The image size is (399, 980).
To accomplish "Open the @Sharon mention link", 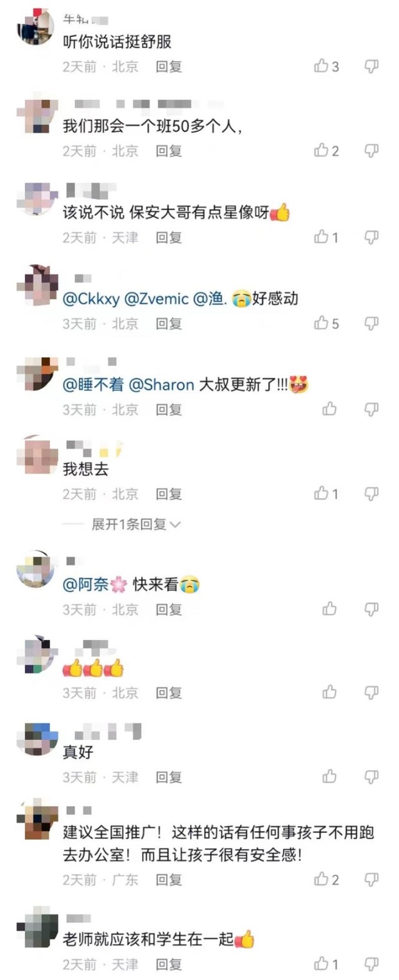I will tap(161, 385).
